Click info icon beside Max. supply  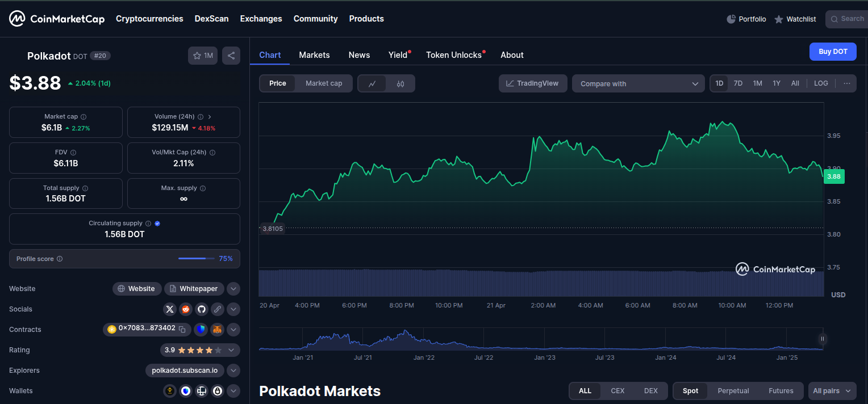(203, 188)
